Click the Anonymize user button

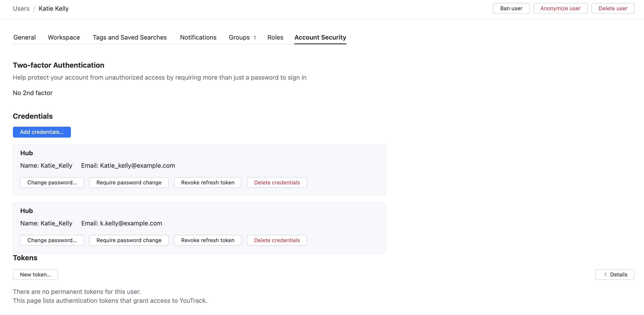pos(560,8)
